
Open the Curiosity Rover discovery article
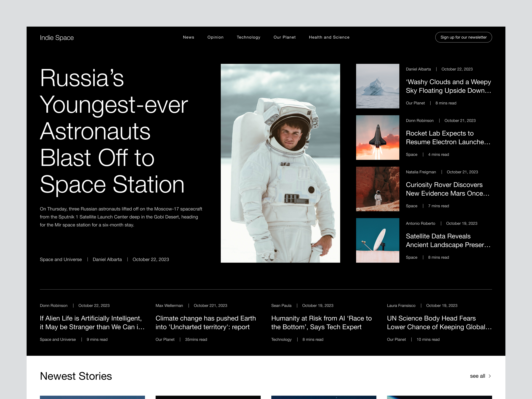coord(448,189)
